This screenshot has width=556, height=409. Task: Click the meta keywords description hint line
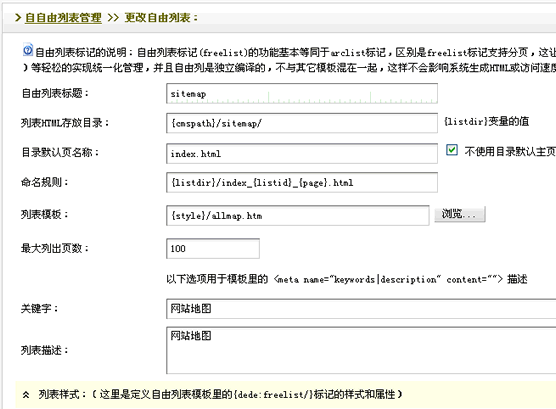coord(347,280)
